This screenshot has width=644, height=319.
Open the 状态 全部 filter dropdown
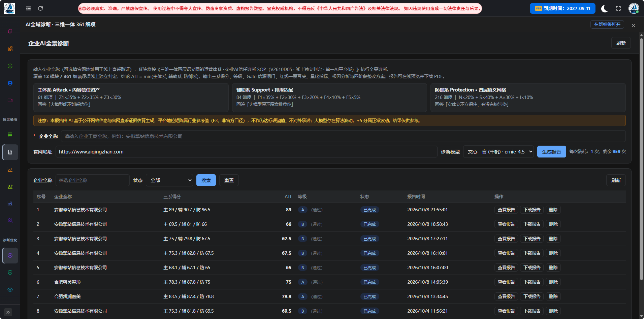169,180
